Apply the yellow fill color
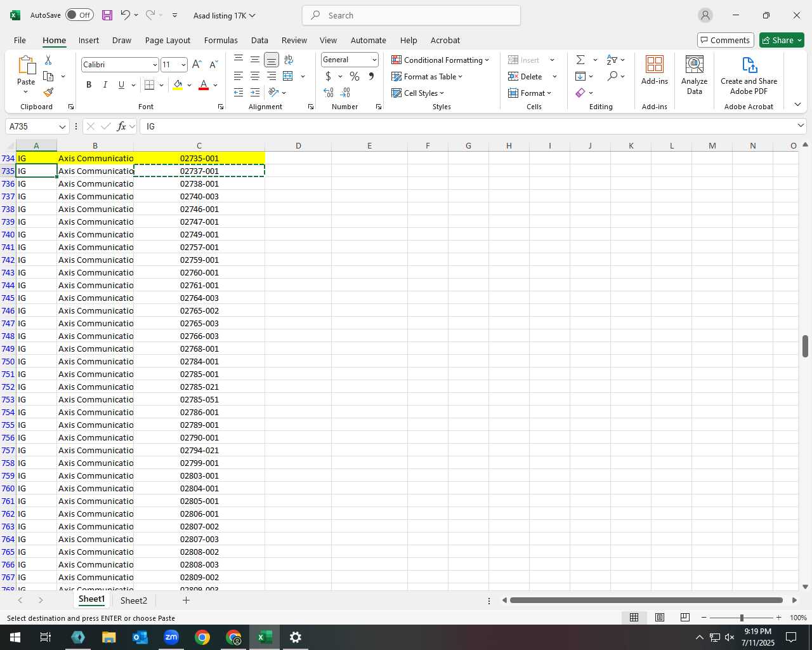 (x=178, y=84)
